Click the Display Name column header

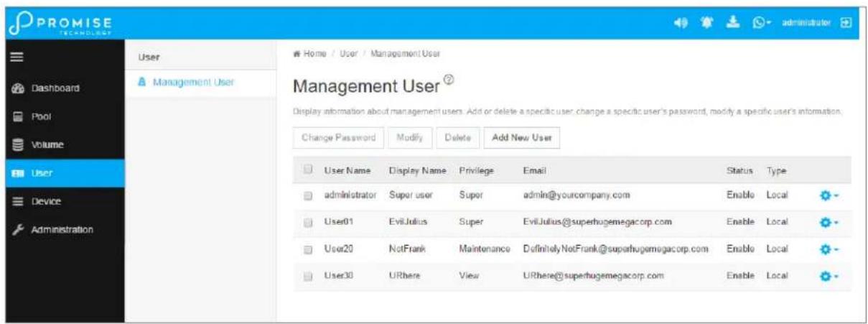[x=417, y=170]
